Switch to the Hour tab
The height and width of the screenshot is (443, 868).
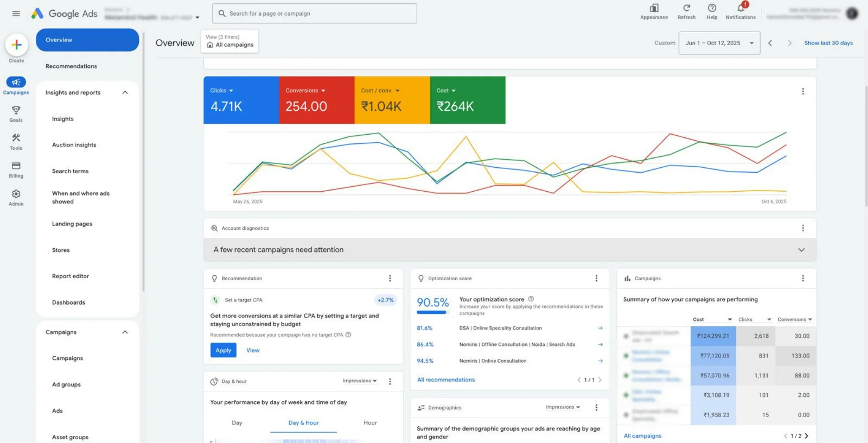370,423
